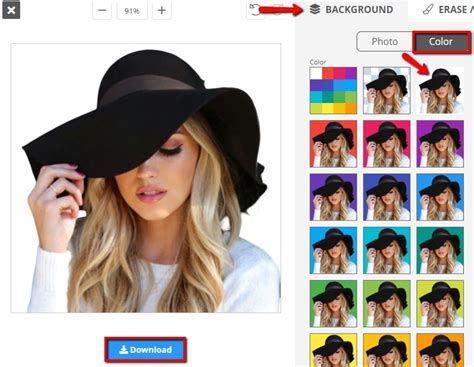This screenshot has height=367, width=474.
Task: Apply the yellow background swatch
Action: point(333,350)
